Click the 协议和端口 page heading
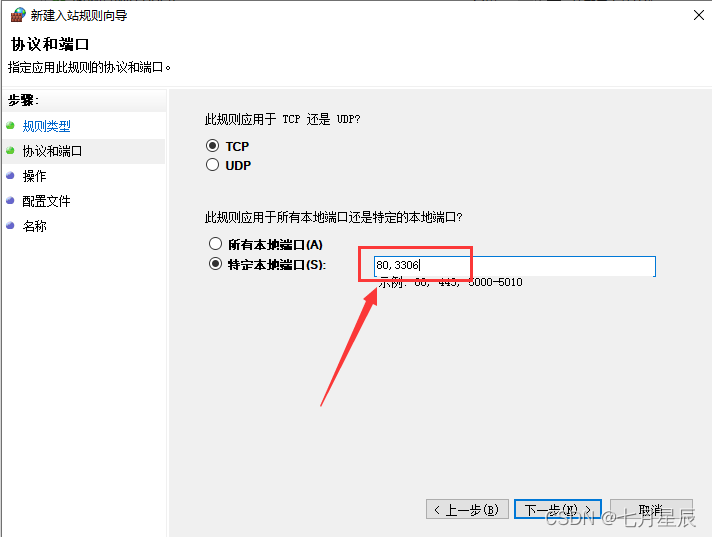Viewport: 712px width, 537px height. tap(50, 44)
